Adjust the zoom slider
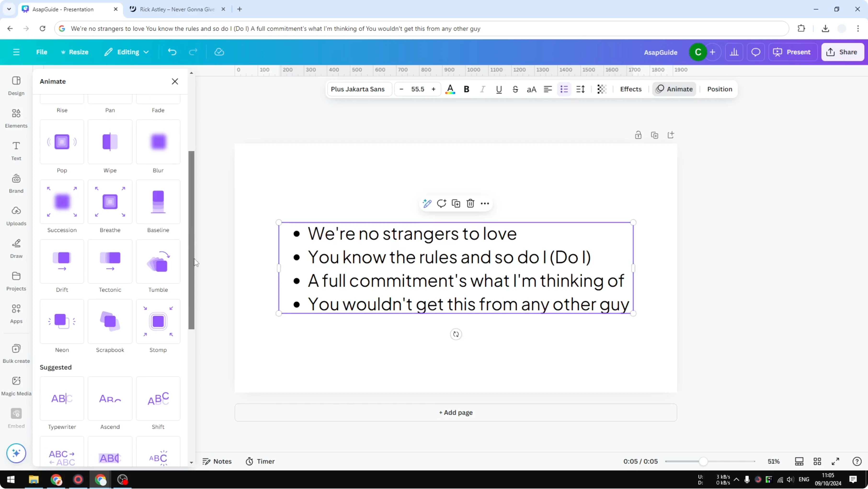 click(703, 462)
